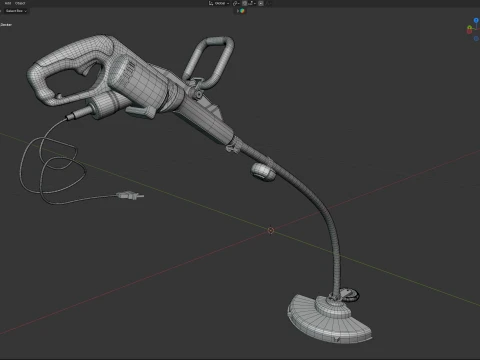Open the Object menu in viewport header

coord(20,3)
